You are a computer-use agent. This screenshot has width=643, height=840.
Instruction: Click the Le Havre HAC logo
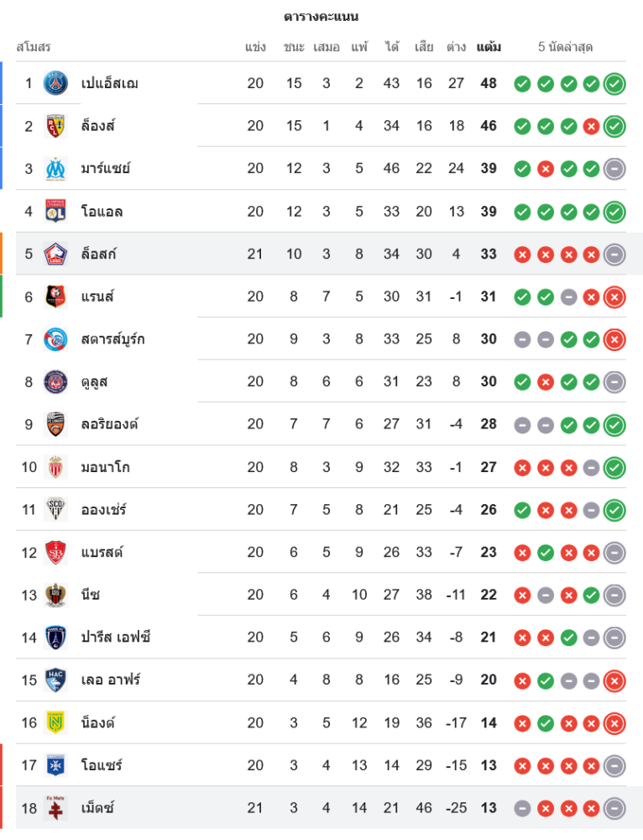coord(55,680)
